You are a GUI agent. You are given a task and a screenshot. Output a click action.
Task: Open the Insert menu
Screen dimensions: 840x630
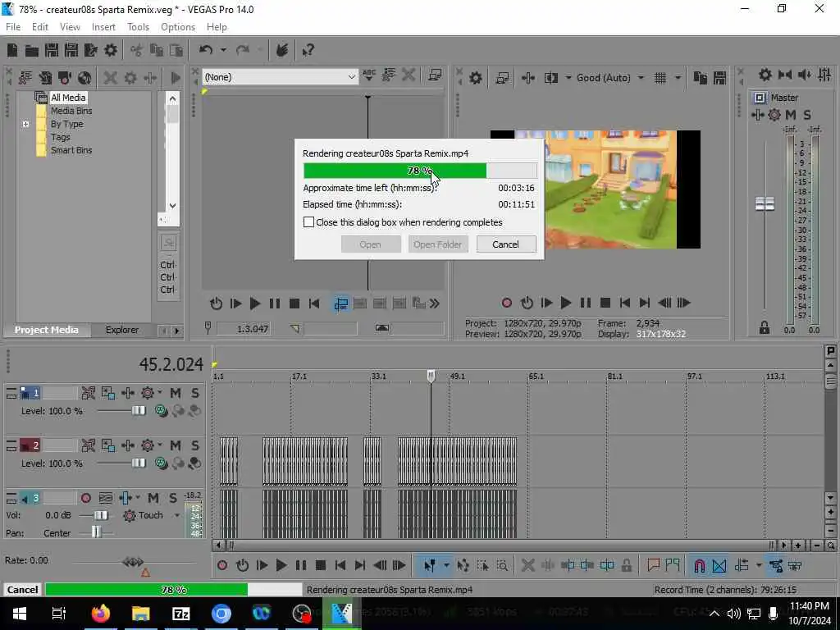pos(103,27)
